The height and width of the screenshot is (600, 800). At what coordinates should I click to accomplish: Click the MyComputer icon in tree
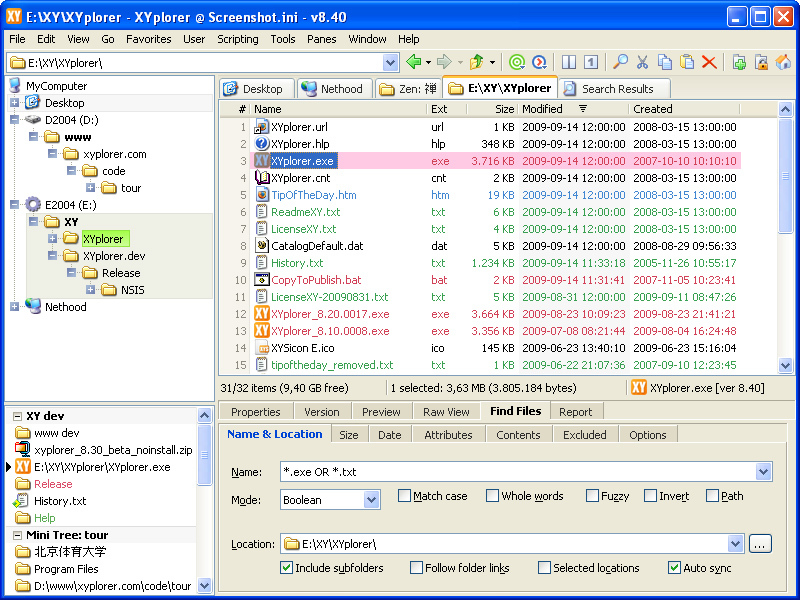point(15,86)
